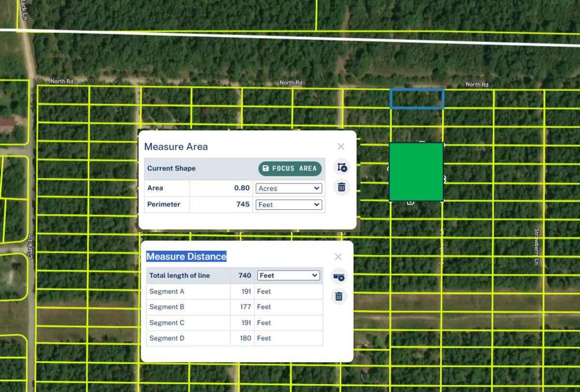Delete the current shape with trash icon
This screenshot has height=392, width=580.
click(x=342, y=187)
